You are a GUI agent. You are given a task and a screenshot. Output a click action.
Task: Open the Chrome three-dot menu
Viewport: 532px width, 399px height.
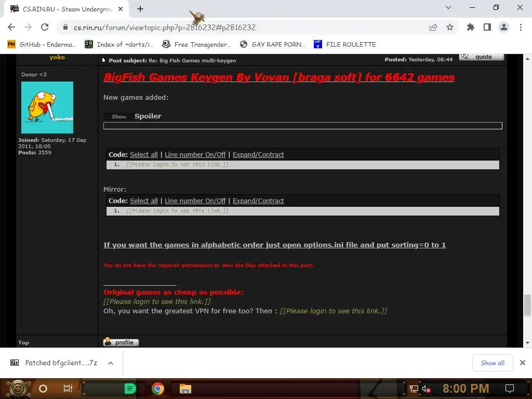tap(521, 27)
